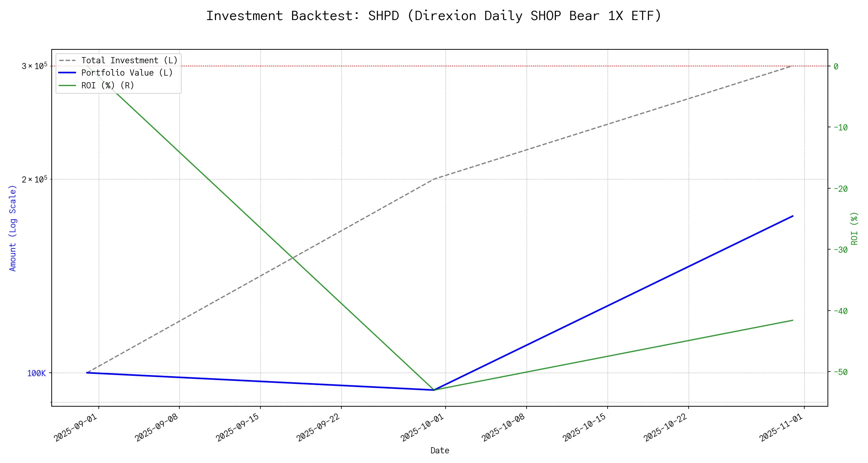Click ROI (%) legend entry

[108, 85]
